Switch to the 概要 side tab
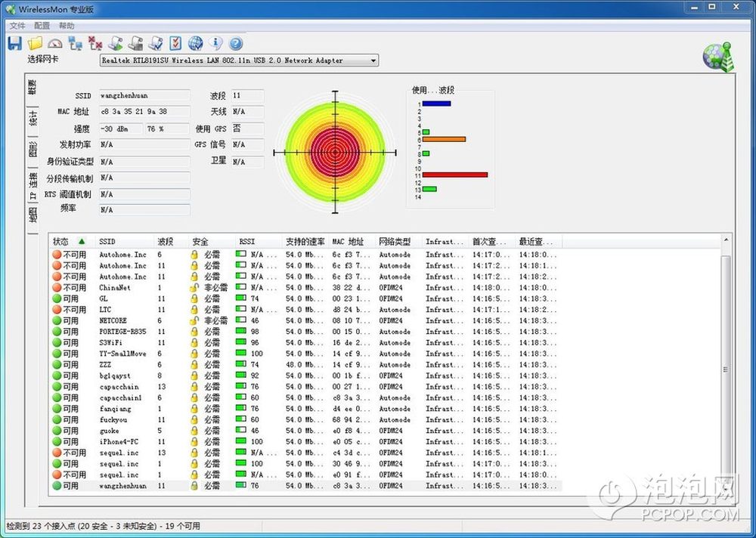 click(x=33, y=87)
